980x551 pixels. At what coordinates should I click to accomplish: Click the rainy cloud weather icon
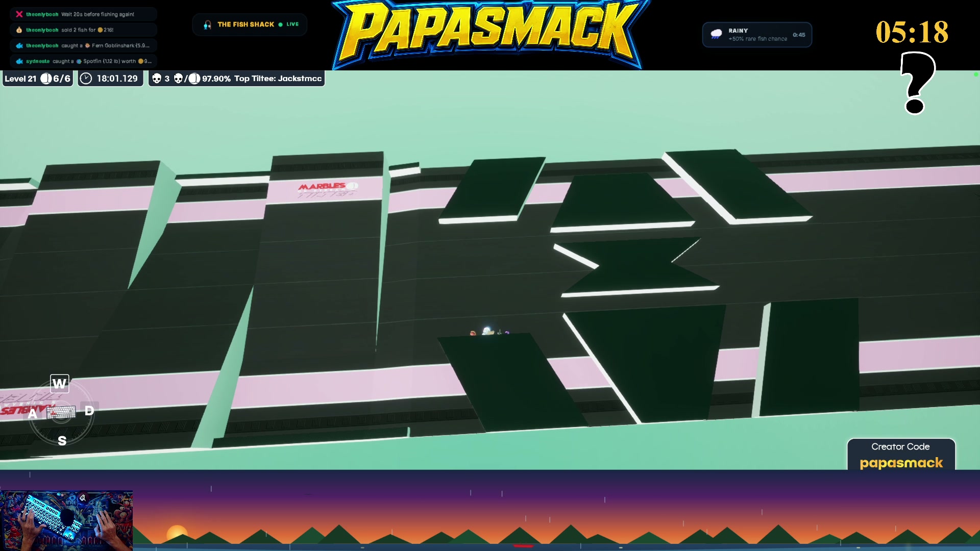[717, 34]
